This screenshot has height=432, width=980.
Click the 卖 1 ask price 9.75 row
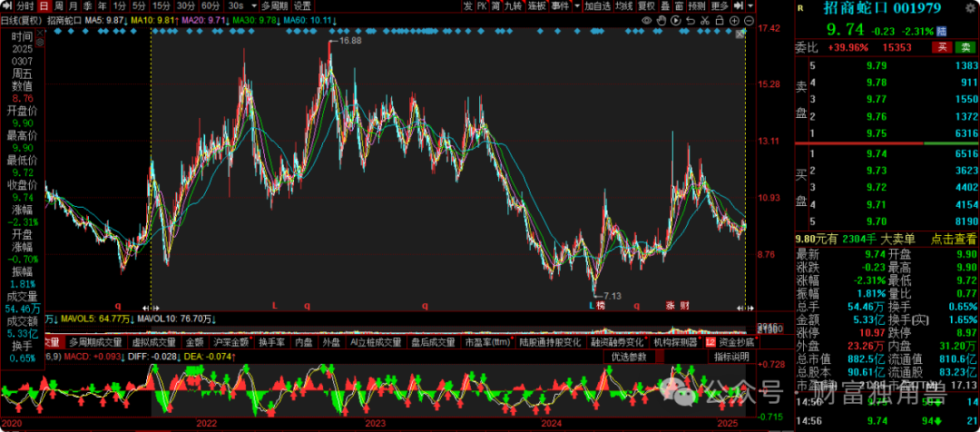894,133
